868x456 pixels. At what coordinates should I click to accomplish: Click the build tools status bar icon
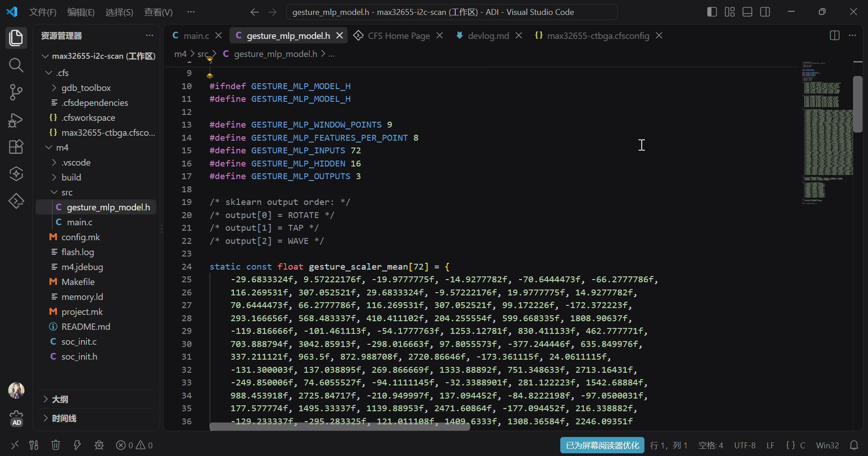point(34,445)
